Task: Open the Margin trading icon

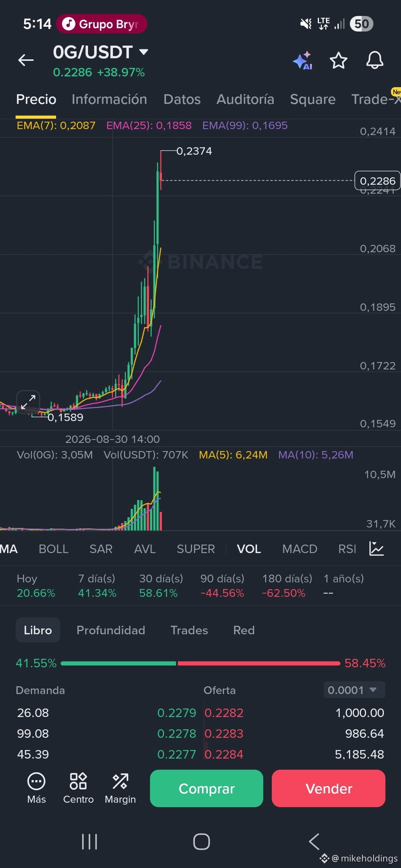Action: tap(120, 788)
